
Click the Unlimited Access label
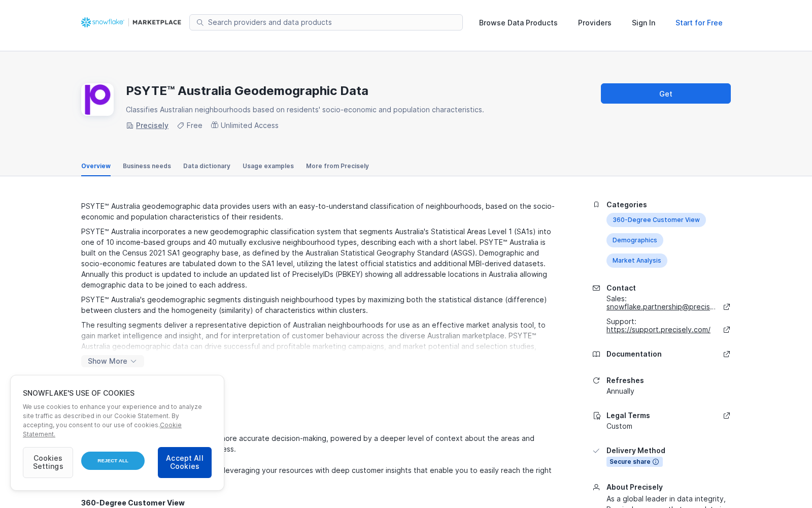(x=250, y=125)
